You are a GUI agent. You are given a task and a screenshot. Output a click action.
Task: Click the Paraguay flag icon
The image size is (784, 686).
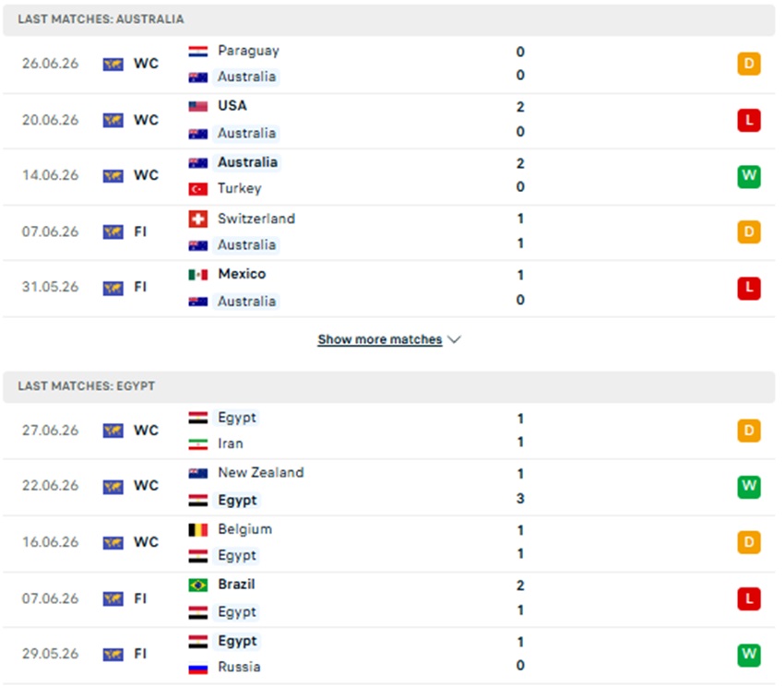pyautogui.click(x=198, y=51)
